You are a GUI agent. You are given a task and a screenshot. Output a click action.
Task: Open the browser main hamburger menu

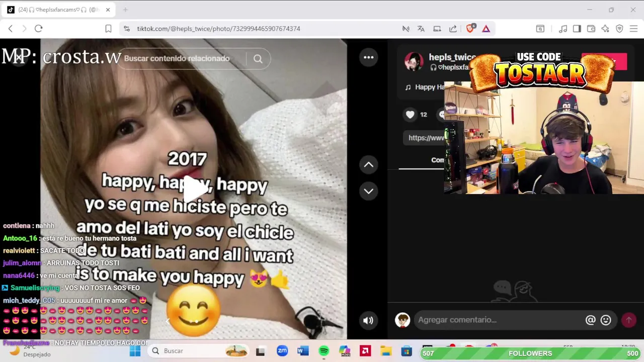[633, 29]
